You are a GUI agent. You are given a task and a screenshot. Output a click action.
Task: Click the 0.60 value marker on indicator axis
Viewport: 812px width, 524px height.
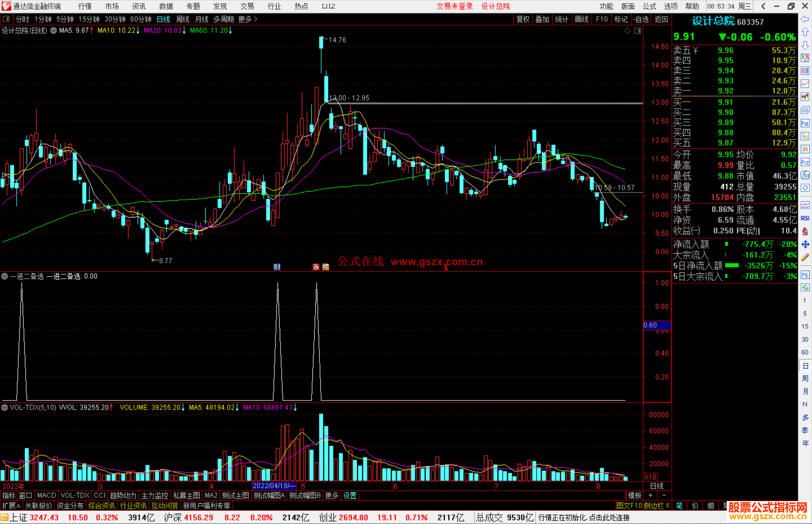coord(657,325)
